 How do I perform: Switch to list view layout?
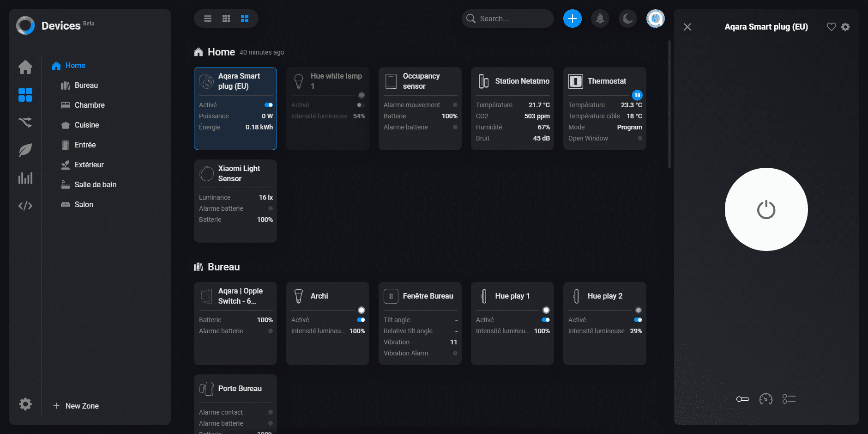tap(208, 18)
